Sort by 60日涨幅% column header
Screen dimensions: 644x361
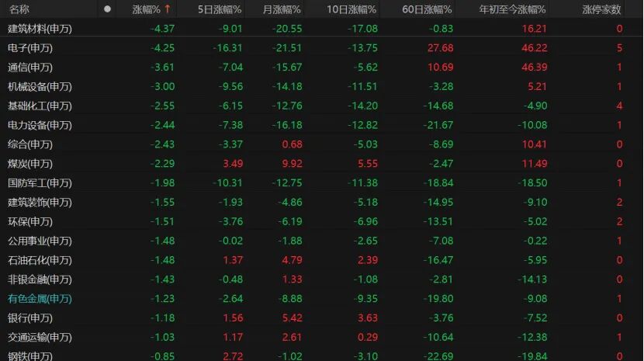click(x=428, y=9)
